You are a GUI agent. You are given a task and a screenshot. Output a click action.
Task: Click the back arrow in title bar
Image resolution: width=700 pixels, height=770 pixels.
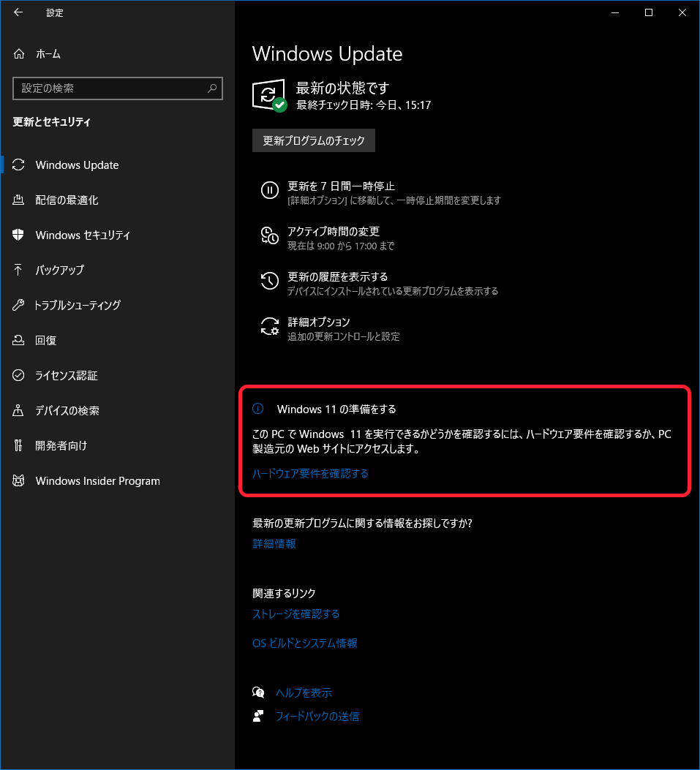point(18,12)
